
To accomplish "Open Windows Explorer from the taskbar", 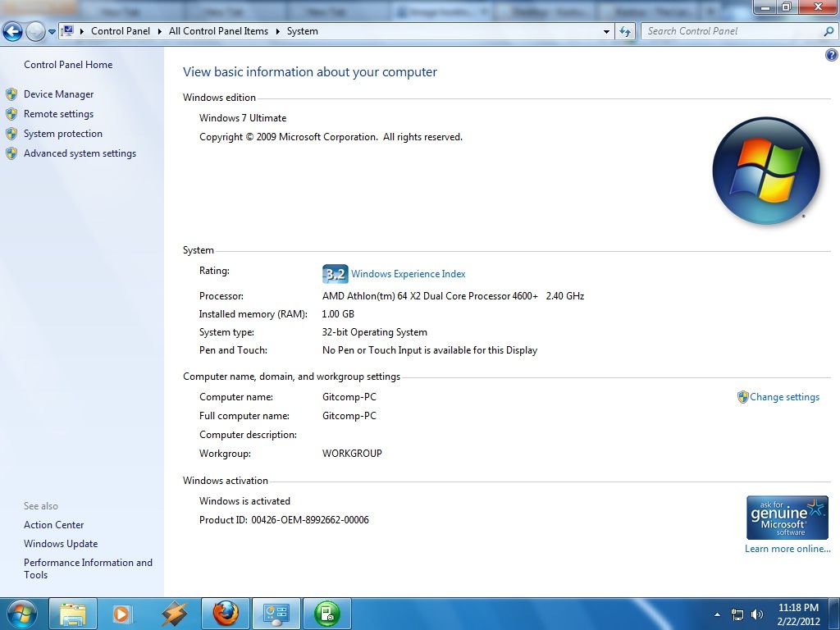I will (73, 614).
